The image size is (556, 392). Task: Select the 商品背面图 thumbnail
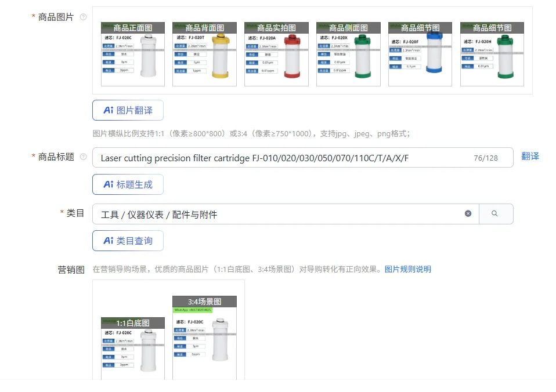point(205,54)
